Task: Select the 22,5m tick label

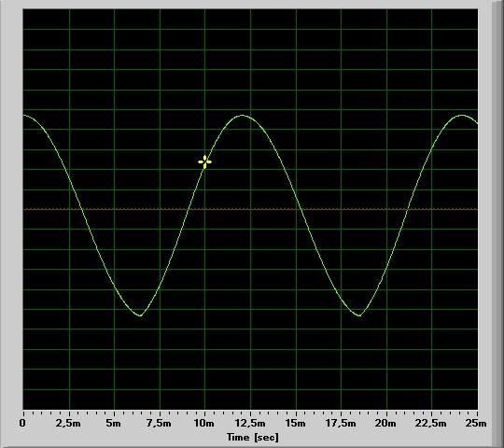Action: click(x=431, y=423)
